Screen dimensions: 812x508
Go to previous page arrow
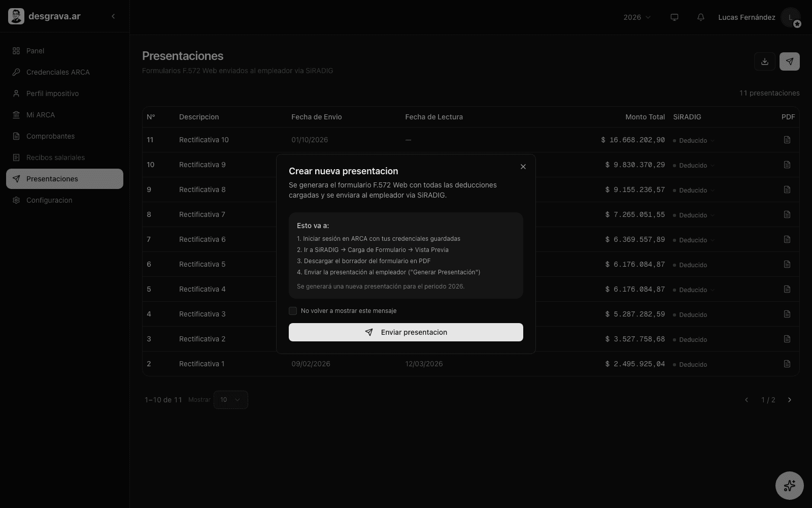pos(747,400)
